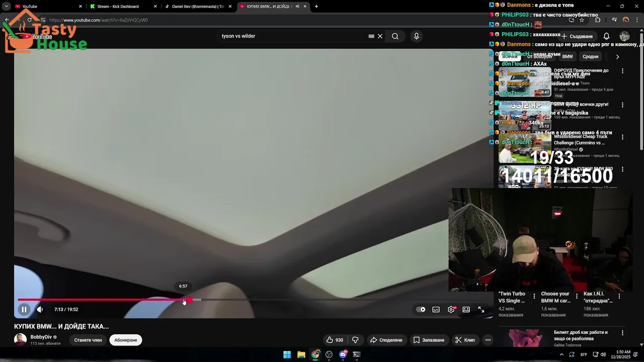Share the video using Споделяне

click(386, 340)
